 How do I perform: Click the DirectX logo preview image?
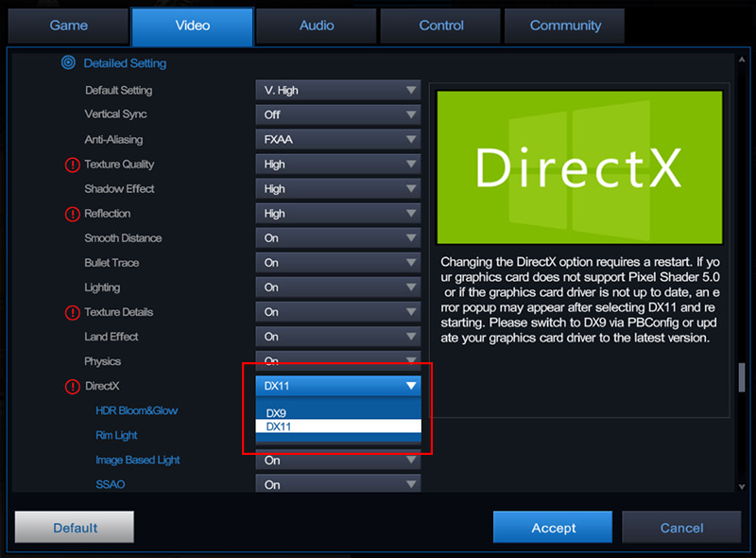[x=579, y=167]
